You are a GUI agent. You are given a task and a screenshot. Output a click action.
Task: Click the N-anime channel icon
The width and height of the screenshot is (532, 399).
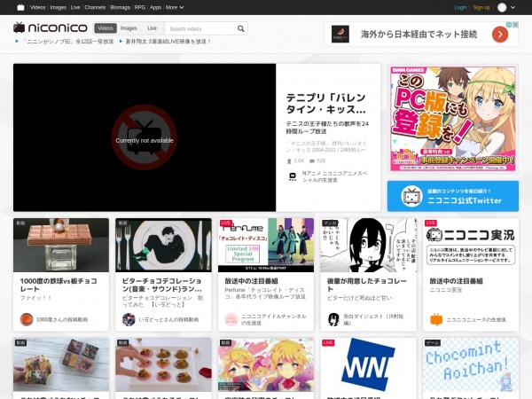[x=293, y=176]
